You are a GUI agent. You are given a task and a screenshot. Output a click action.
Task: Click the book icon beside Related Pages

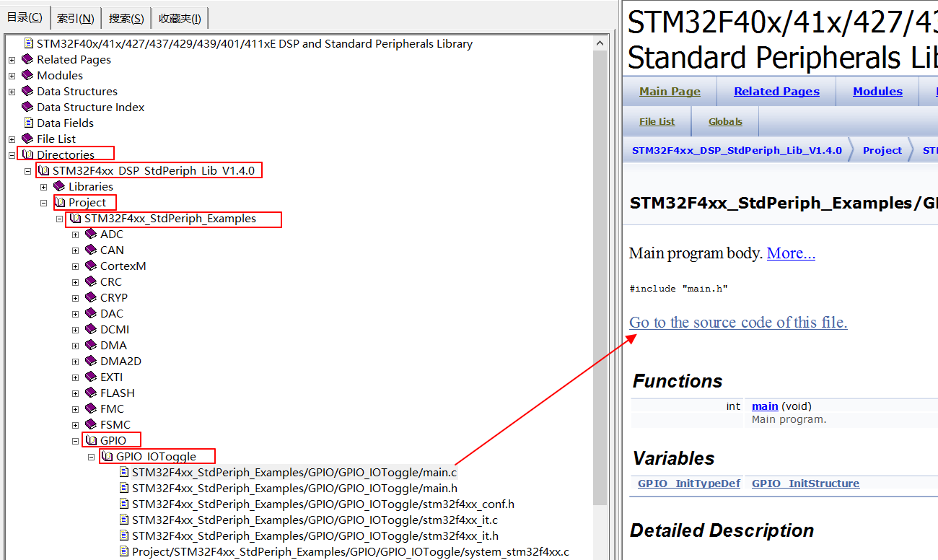pyautogui.click(x=27, y=59)
